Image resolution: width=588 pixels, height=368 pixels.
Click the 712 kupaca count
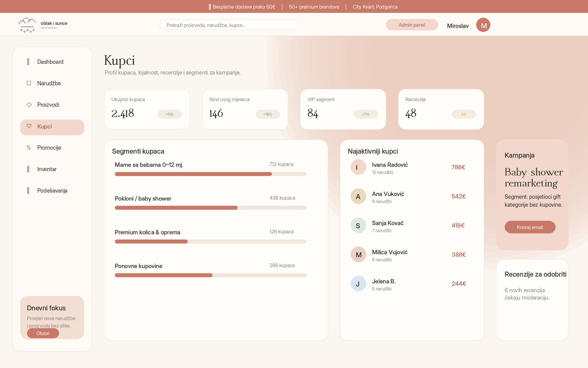coord(282,164)
